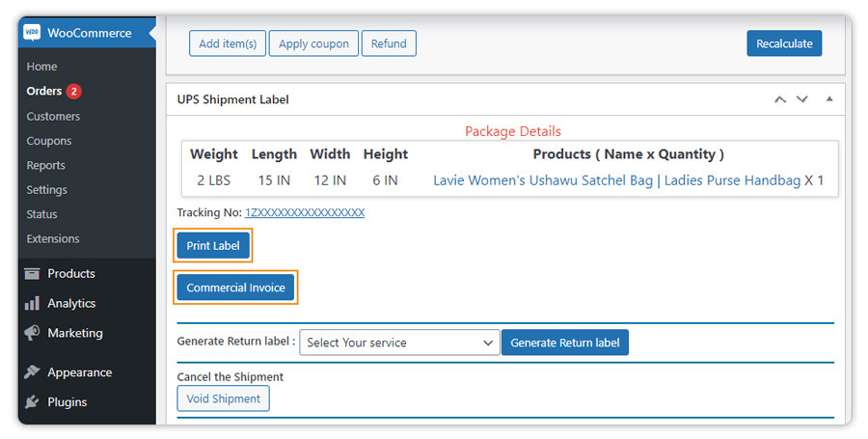Open the Status page
The image size is (868, 439).
pos(41,214)
